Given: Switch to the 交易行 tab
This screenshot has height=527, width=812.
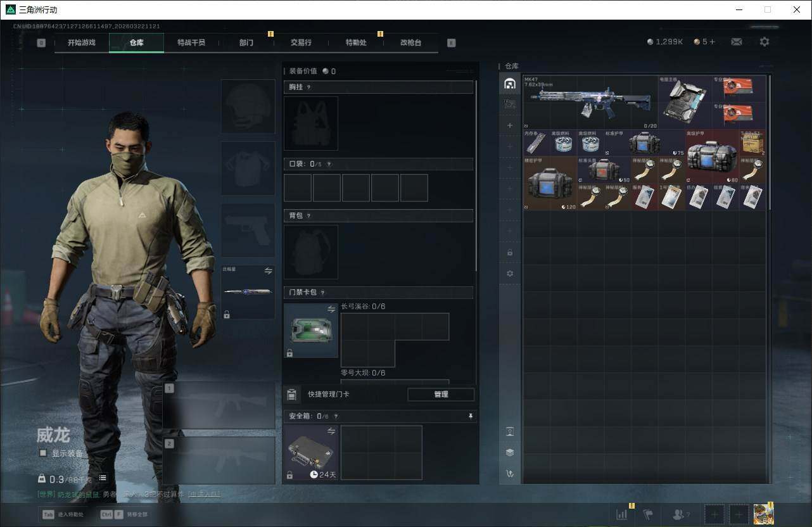Looking at the screenshot, I should [301, 42].
